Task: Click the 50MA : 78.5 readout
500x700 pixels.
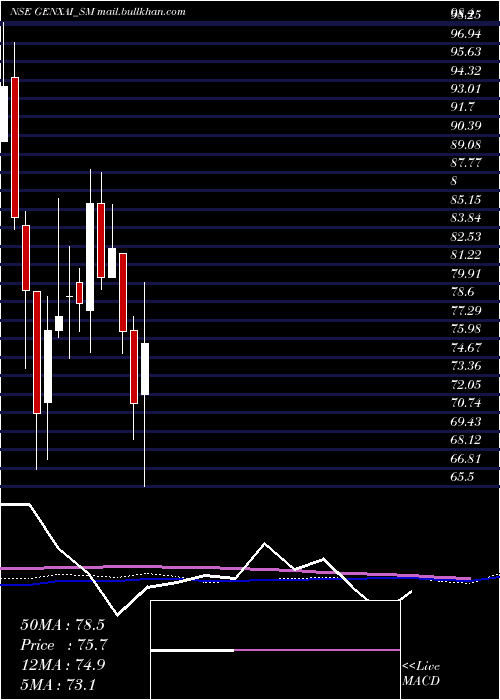Action: 62,625
